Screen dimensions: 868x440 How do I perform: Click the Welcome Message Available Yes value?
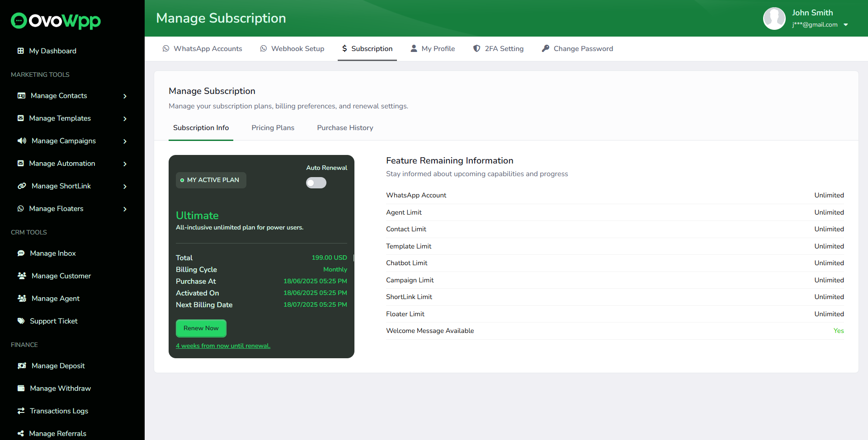(x=839, y=331)
